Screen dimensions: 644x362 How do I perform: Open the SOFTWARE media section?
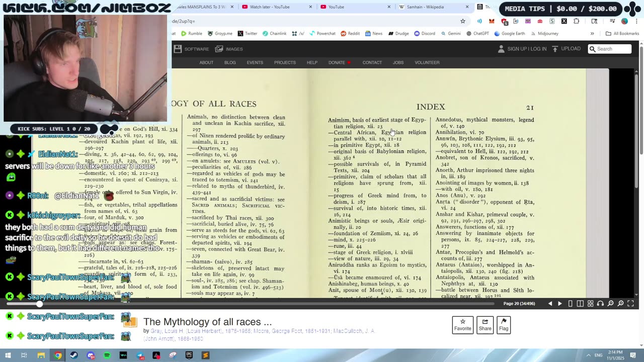(x=191, y=49)
